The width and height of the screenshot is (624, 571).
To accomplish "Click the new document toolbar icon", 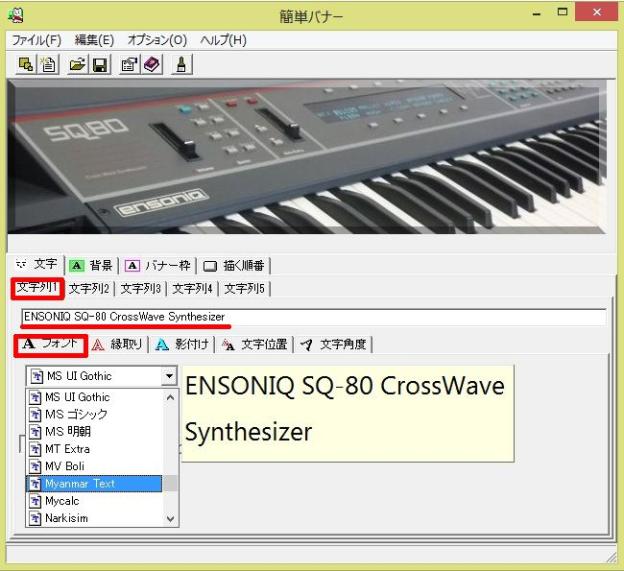I will point(49,64).
